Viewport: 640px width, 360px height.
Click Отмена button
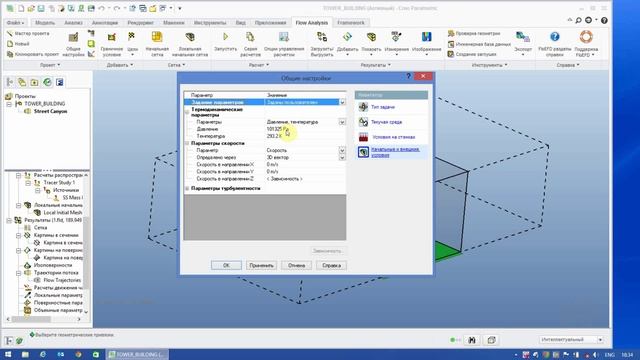point(296,265)
